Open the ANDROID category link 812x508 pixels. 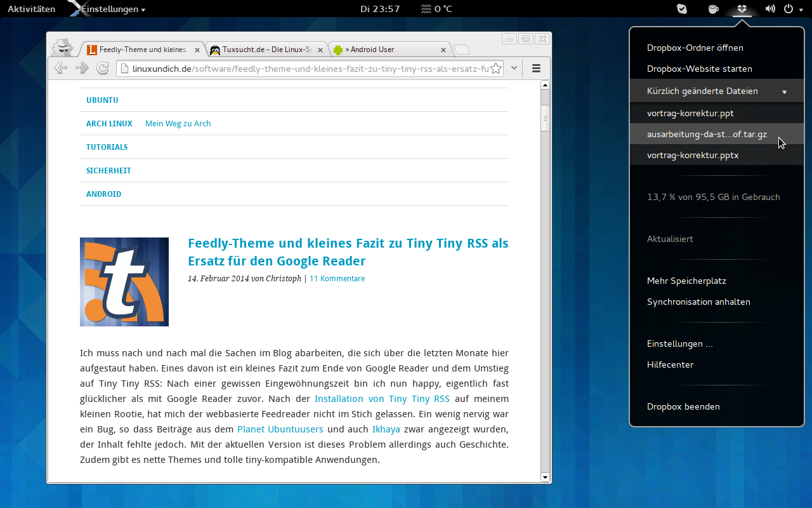[x=104, y=194]
